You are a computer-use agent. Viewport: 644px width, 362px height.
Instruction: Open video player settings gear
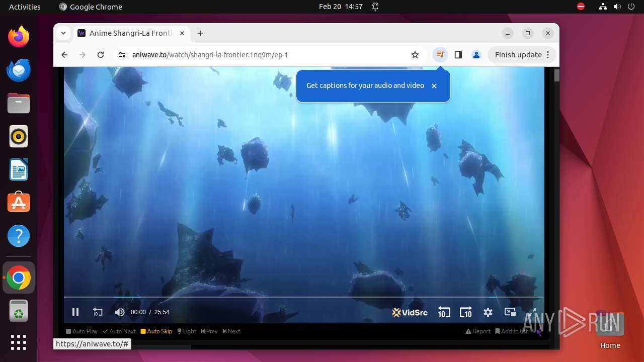click(x=488, y=312)
